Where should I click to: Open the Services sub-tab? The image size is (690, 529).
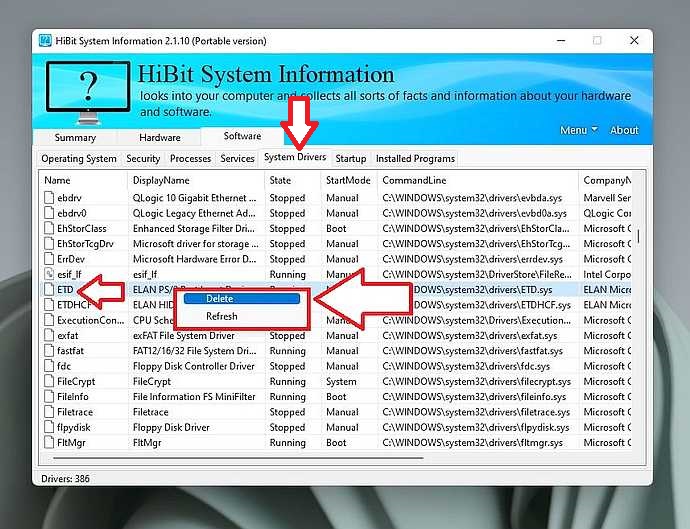(x=237, y=158)
